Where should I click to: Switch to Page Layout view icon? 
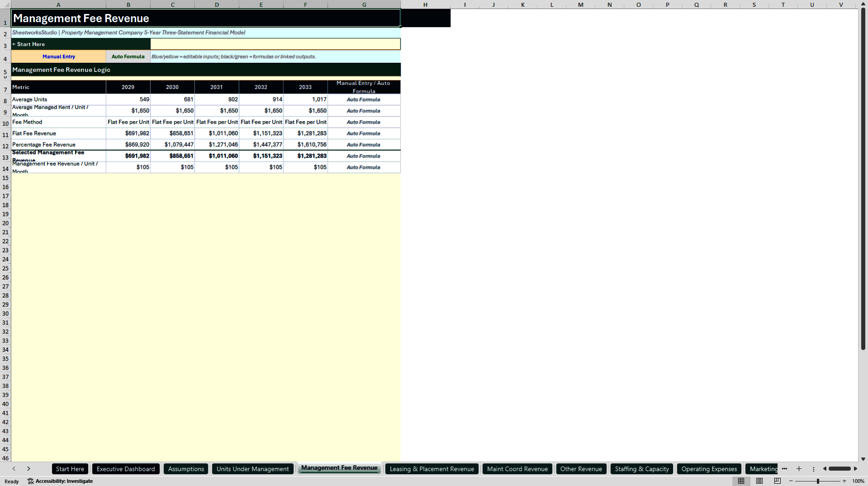[759, 481]
